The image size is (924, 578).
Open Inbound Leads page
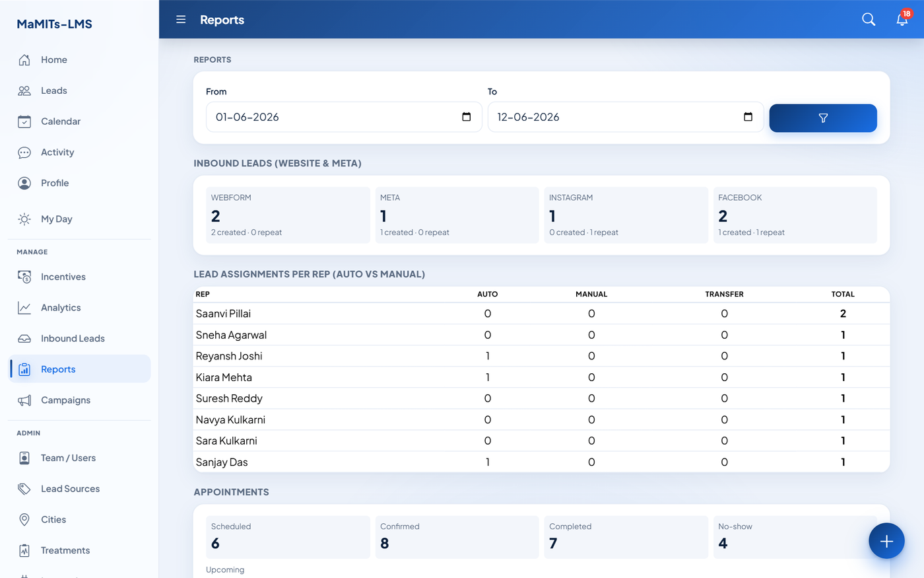[79, 339]
